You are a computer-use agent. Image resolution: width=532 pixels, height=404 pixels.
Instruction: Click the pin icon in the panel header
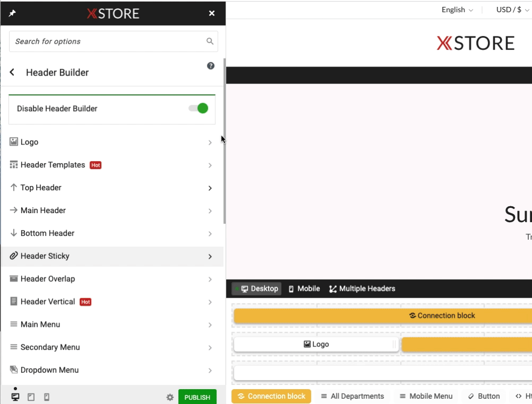(x=12, y=13)
